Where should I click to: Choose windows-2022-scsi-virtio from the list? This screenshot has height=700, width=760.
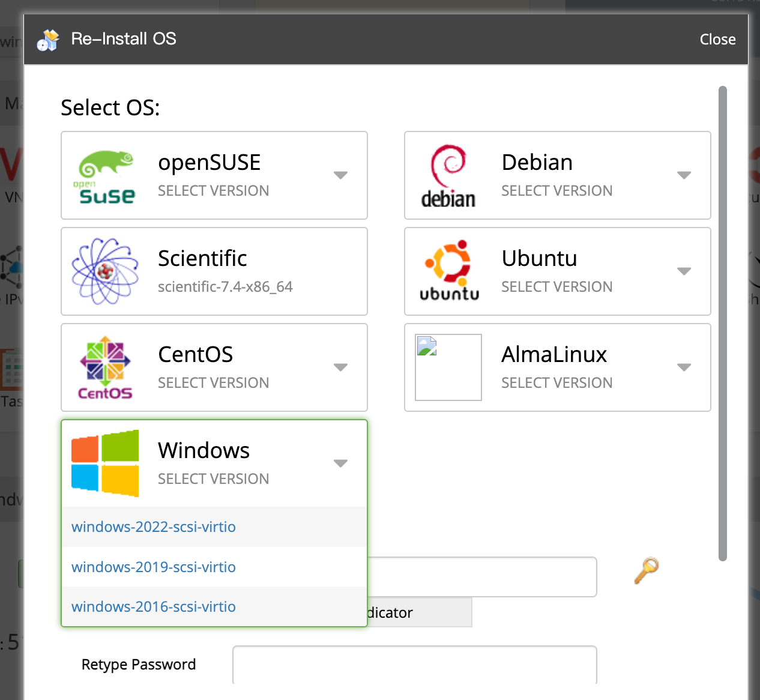point(214,527)
